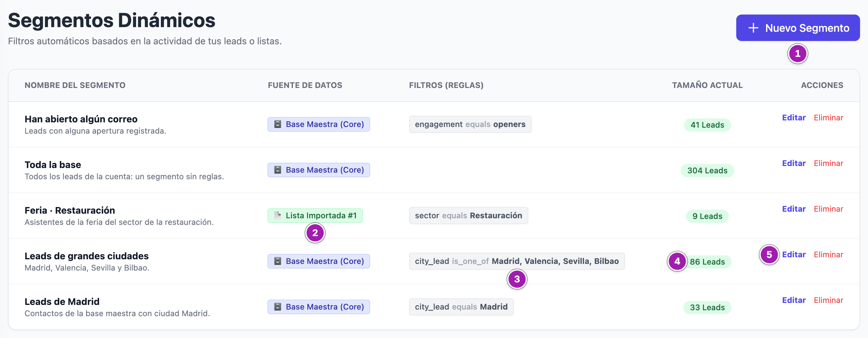Click database icon in Toda la base row
Viewport: 868px width, 338px height.
(278, 170)
